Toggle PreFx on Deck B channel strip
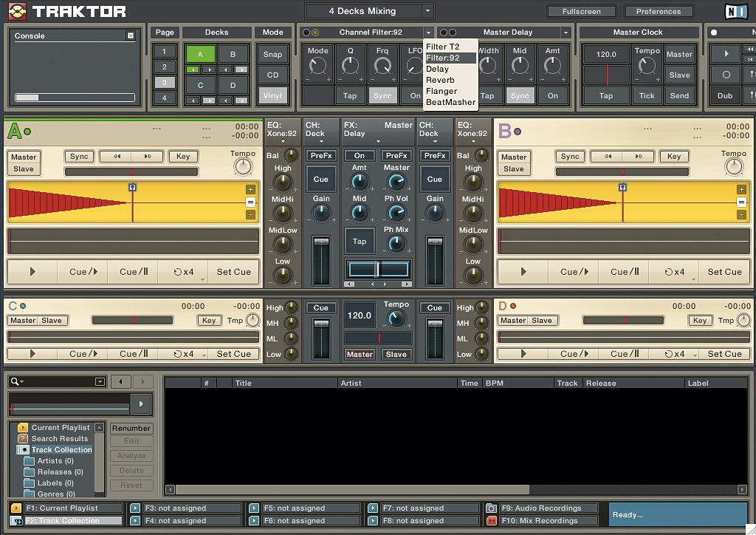Screen dimensions: 756x535 click(434, 156)
